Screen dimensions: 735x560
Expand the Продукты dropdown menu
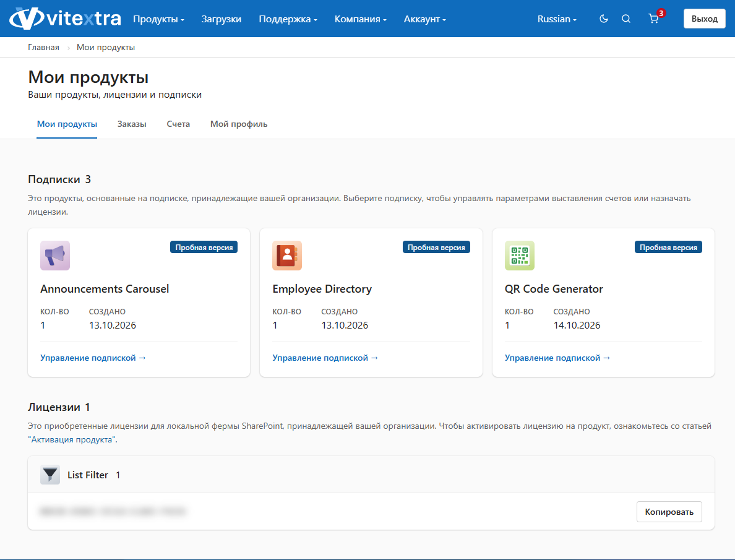(x=158, y=19)
